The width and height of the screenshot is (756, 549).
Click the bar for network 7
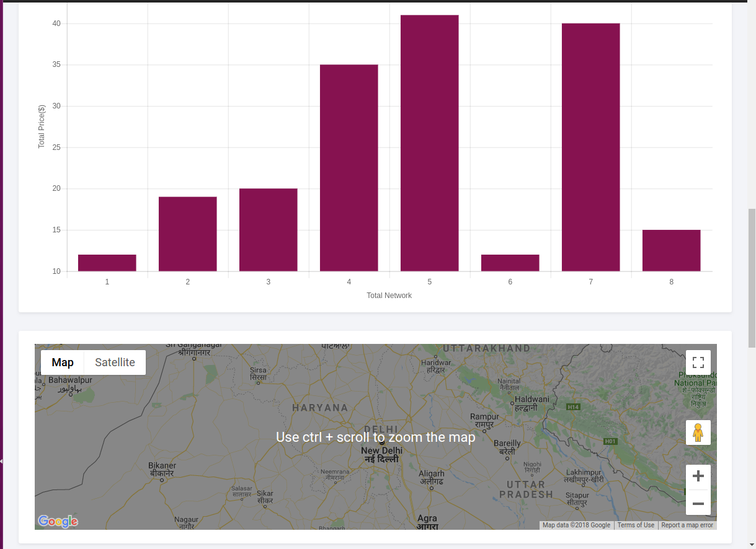pos(591,147)
